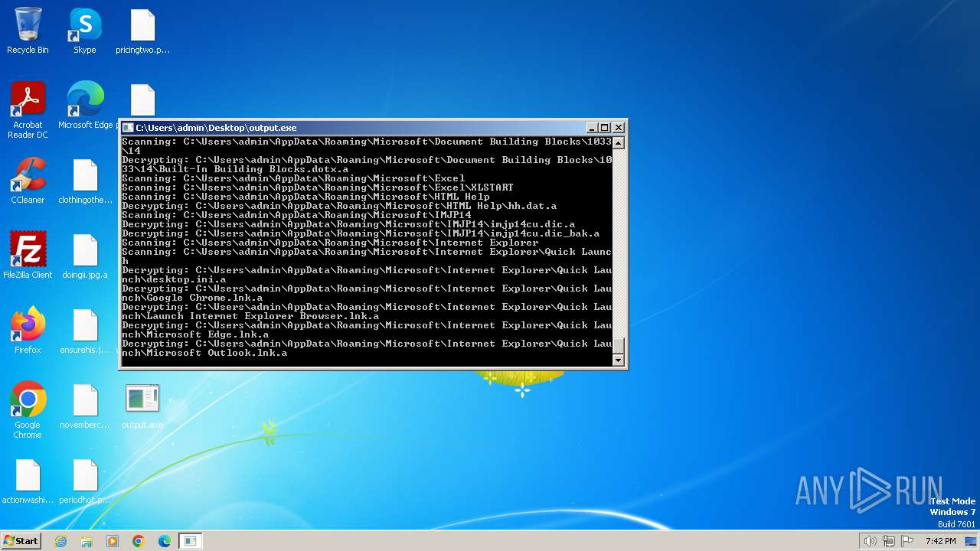Click the console scrollbar up arrow
980x551 pixels.
(x=619, y=142)
